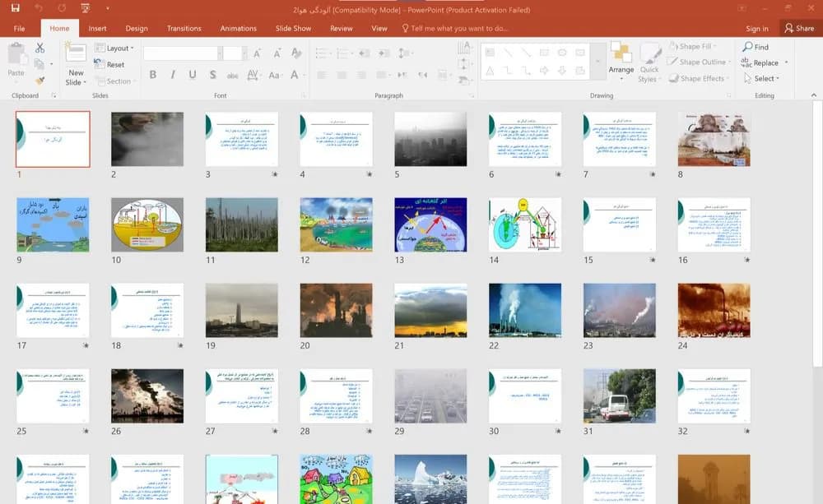Click the Share button

tap(799, 28)
